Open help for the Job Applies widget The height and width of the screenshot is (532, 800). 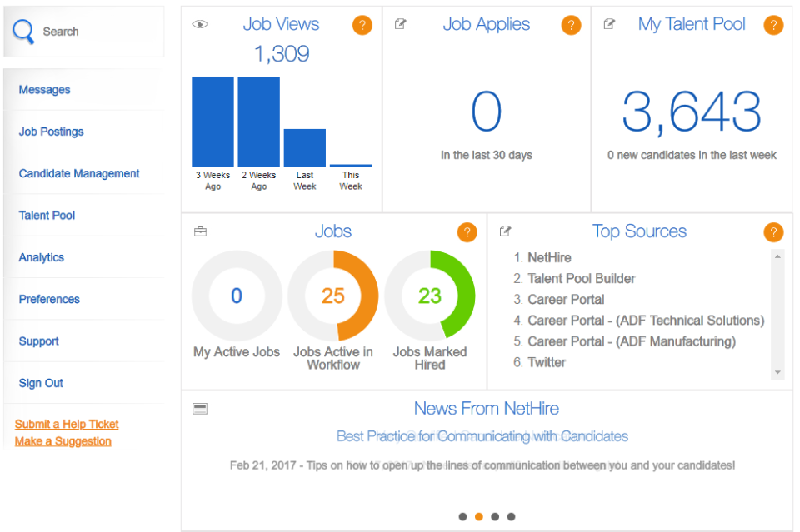[571, 25]
